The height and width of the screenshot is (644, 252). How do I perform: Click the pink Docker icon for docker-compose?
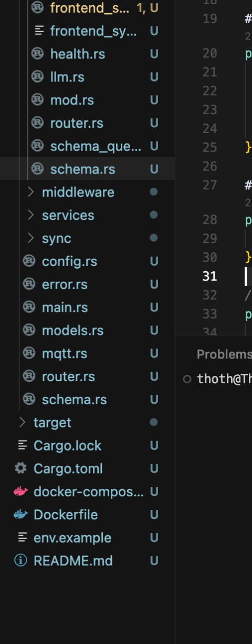pos(20,492)
